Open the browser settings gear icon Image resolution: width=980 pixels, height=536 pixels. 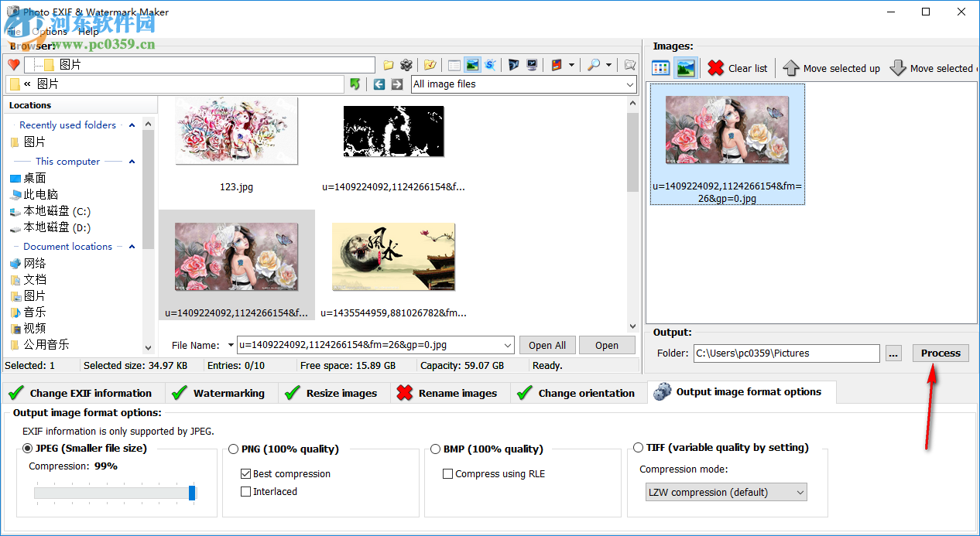[x=406, y=65]
